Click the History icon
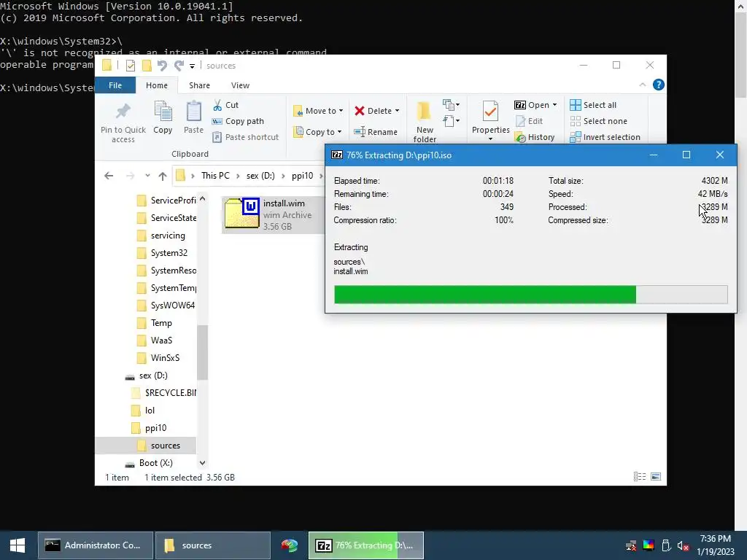Image resolution: width=747 pixels, height=560 pixels. pos(520,138)
